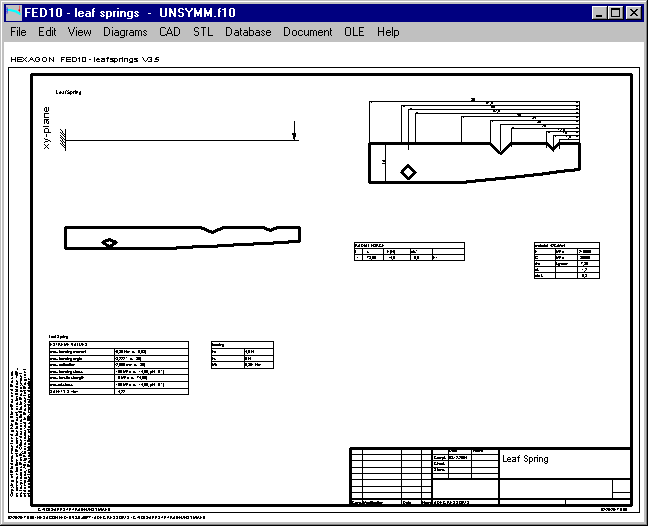Open the STL menu
Image resolution: width=648 pixels, height=526 pixels.
click(x=203, y=32)
